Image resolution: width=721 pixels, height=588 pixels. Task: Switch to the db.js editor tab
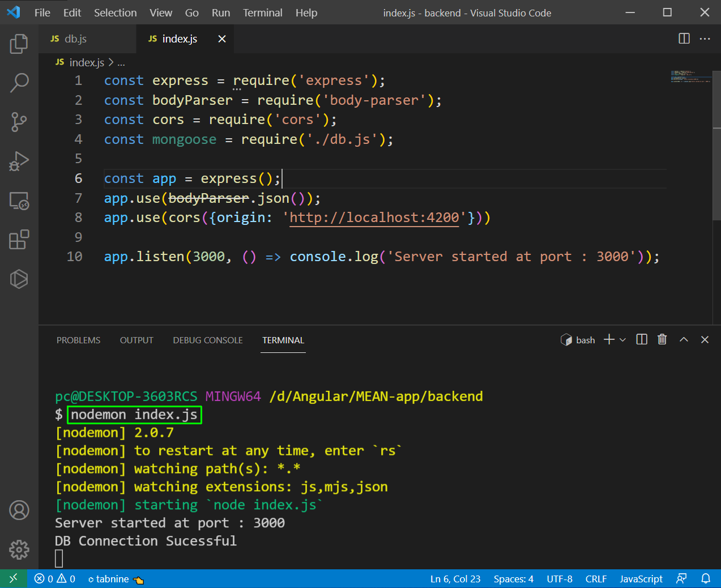pyautogui.click(x=88, y=39)
